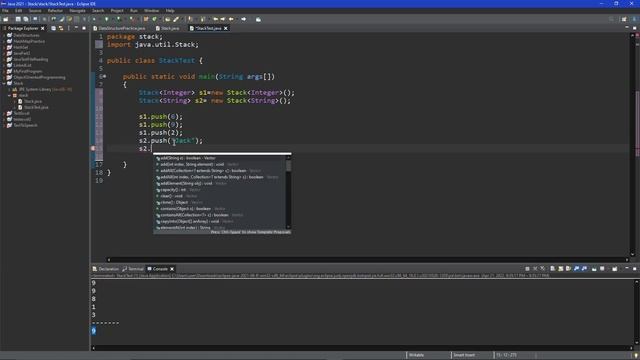Close the Console tab
Image resolution: width=640 pixels, height=360 pixels.
pos(172,269)
